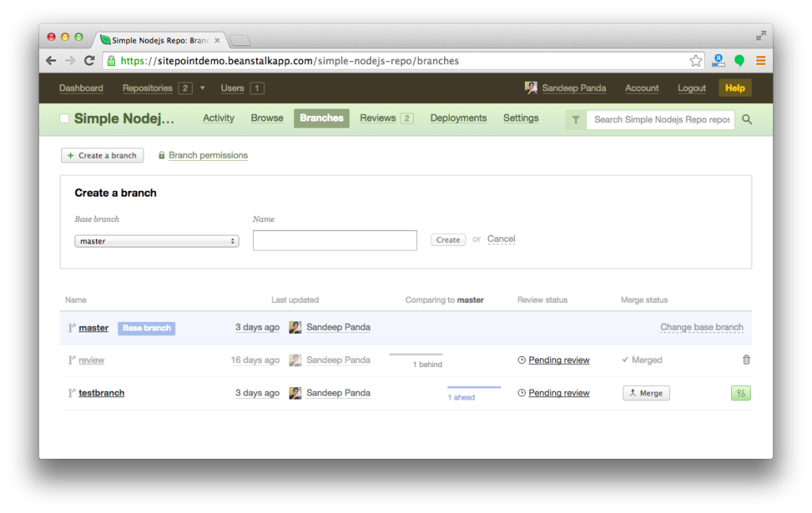Image resolution: width=812 pixels, height=513 pixels.
Task: Focus the branch Name input field
Action: 335,240
